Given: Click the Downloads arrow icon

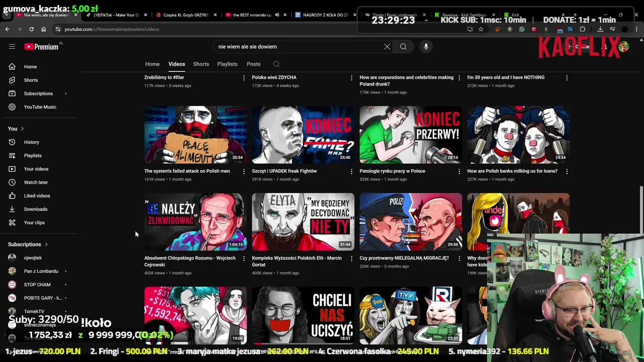Looking at the screenshot, I should (12, 209).
